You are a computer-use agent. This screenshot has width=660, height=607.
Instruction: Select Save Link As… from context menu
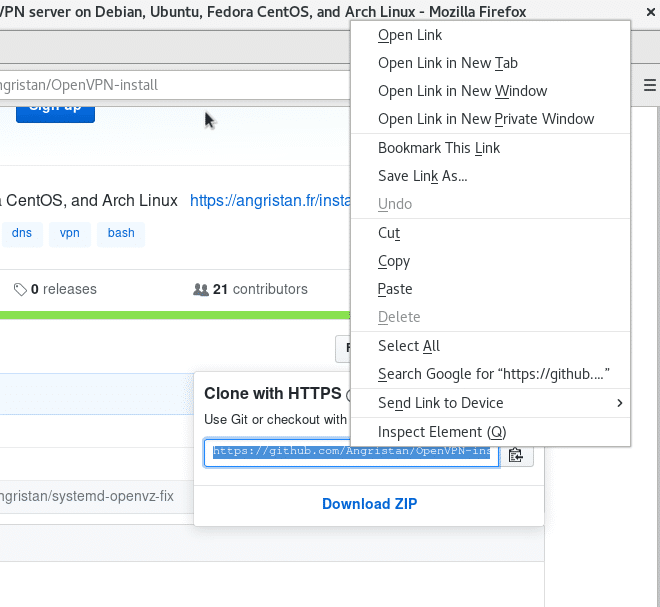click(422, 176)
